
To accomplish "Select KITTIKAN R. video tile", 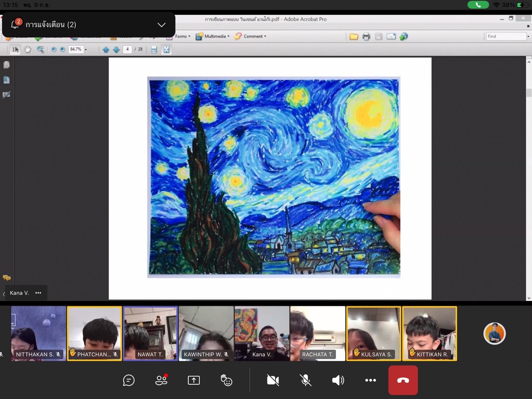I will 429,334.
